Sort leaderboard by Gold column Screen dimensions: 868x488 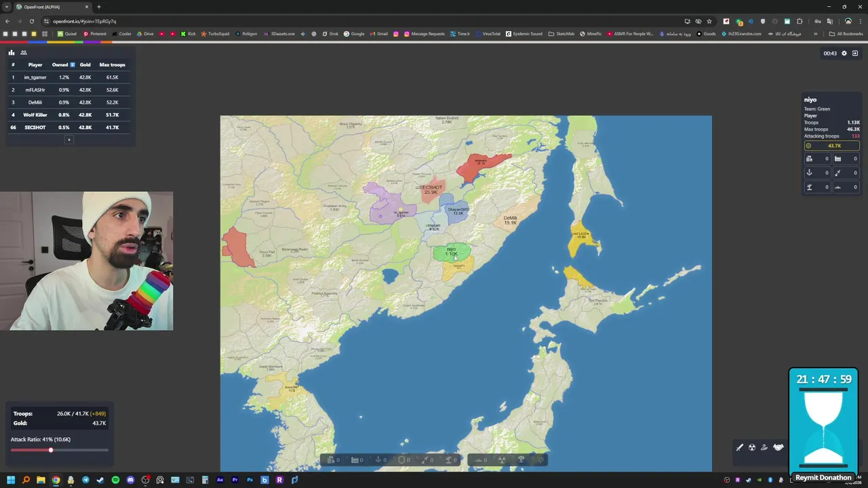coord(85,65)
